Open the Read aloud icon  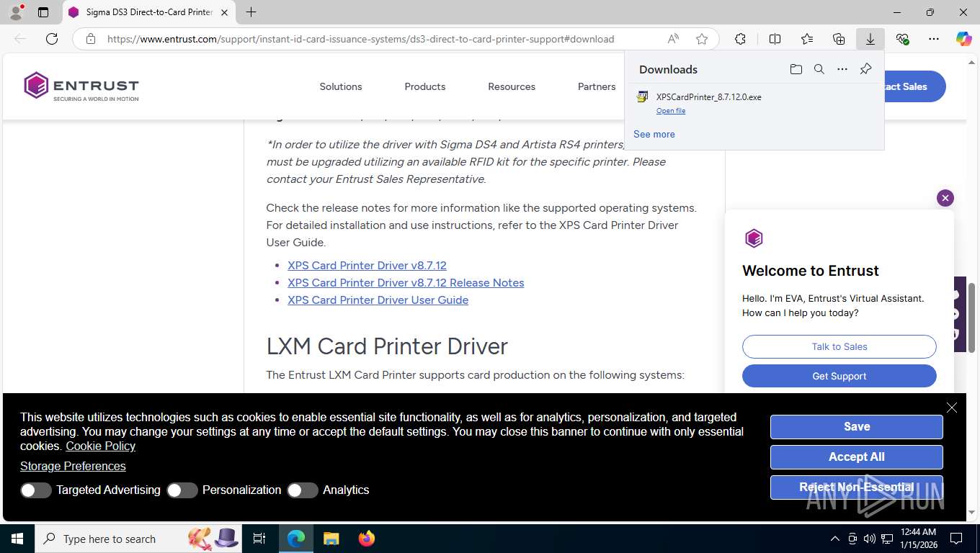coord(673,39)
